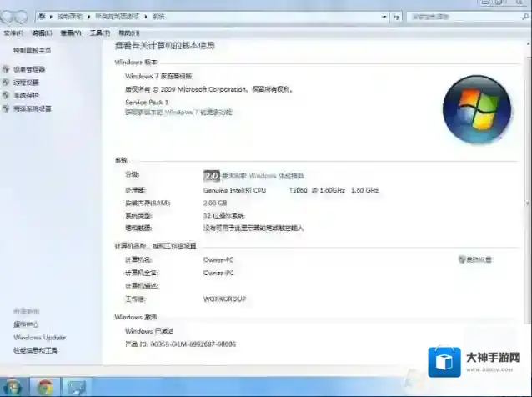Click the 2.0 experience index score badge
This screenshot has width=532, height=397.
pos(212,176)
